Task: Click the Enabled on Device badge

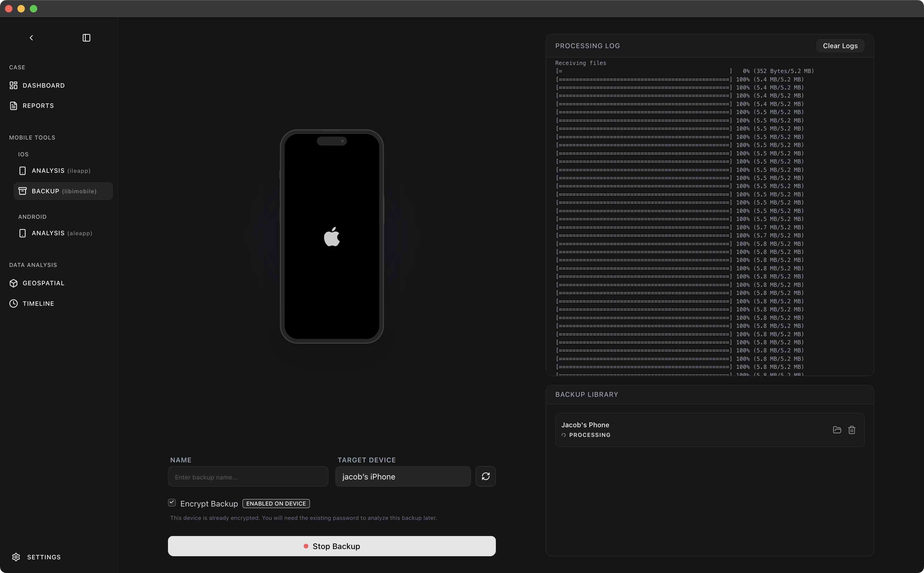Action: click(276, 504)
